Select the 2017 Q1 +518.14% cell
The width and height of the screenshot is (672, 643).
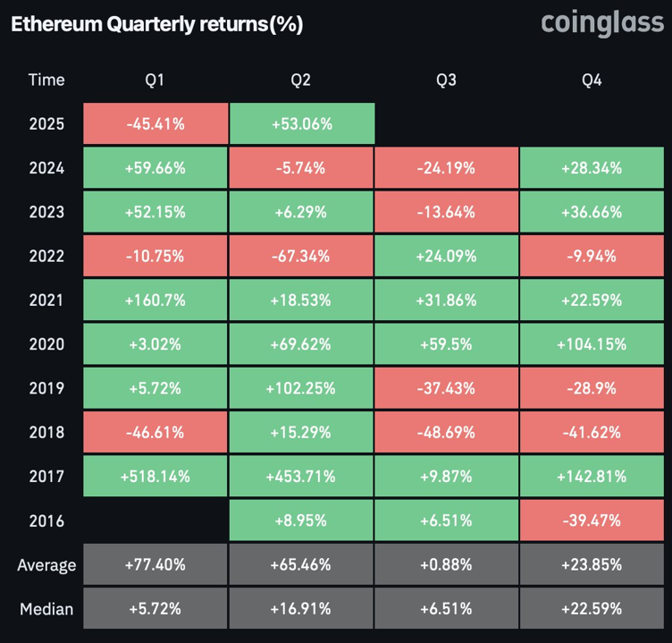click(x=155, y=477)
